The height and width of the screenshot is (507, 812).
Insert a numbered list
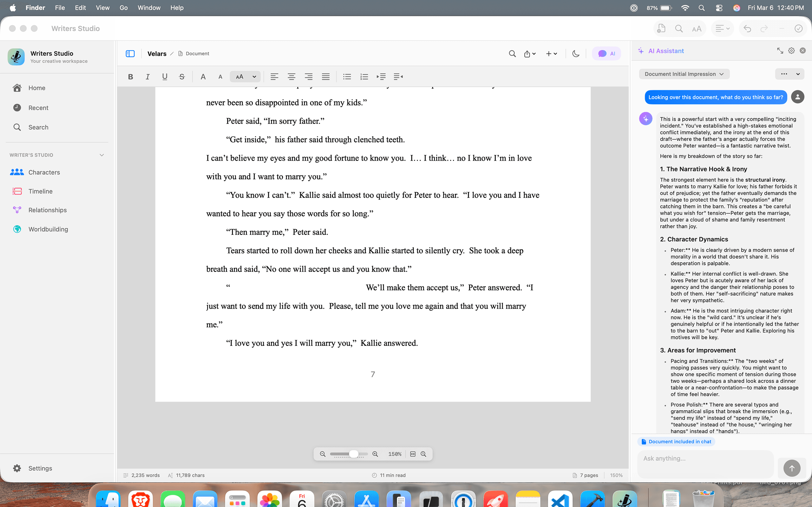[x=364, y=77]
